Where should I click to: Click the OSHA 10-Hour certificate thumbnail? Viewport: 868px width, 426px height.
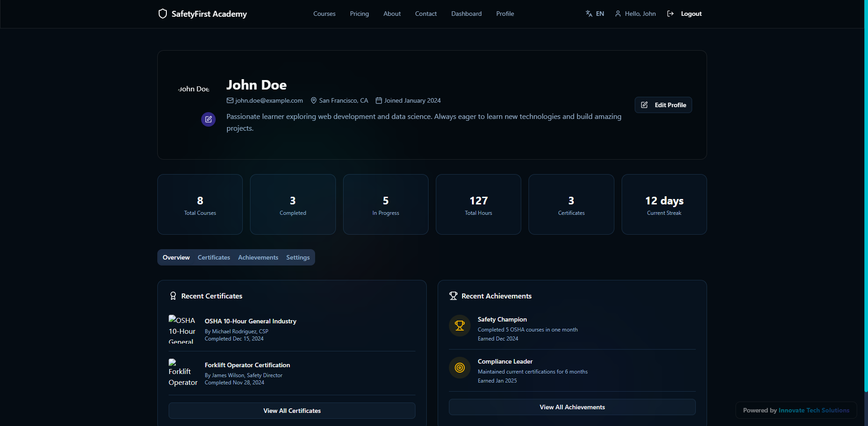tap(182, 330)
